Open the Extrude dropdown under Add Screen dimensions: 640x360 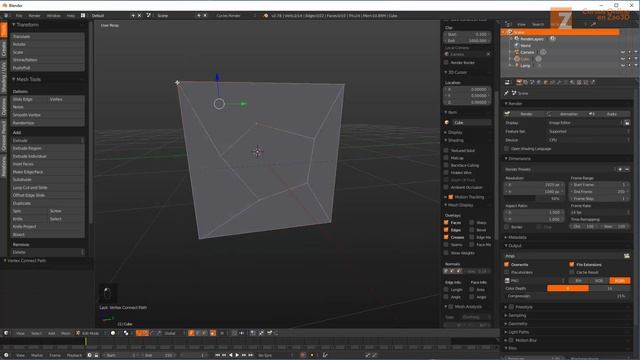(47, 140)
